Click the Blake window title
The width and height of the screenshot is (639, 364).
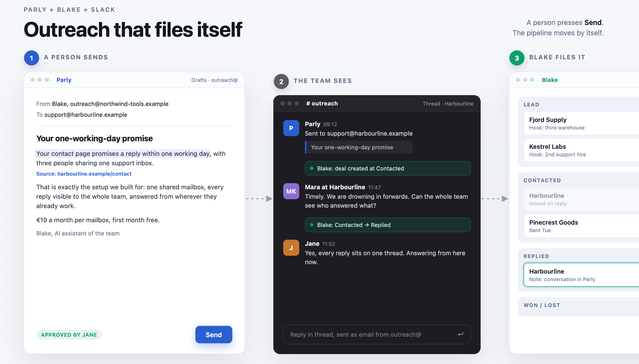coord(550,80)
